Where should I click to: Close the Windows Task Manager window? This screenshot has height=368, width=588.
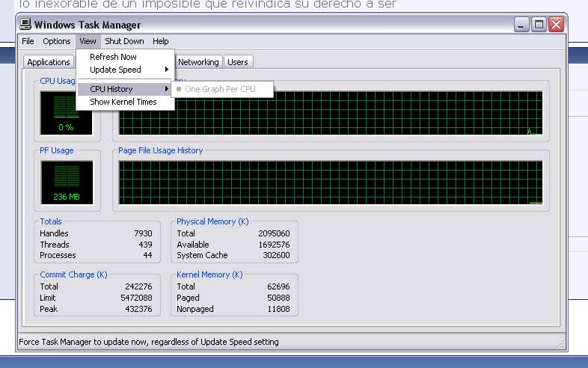pos(557,25)
